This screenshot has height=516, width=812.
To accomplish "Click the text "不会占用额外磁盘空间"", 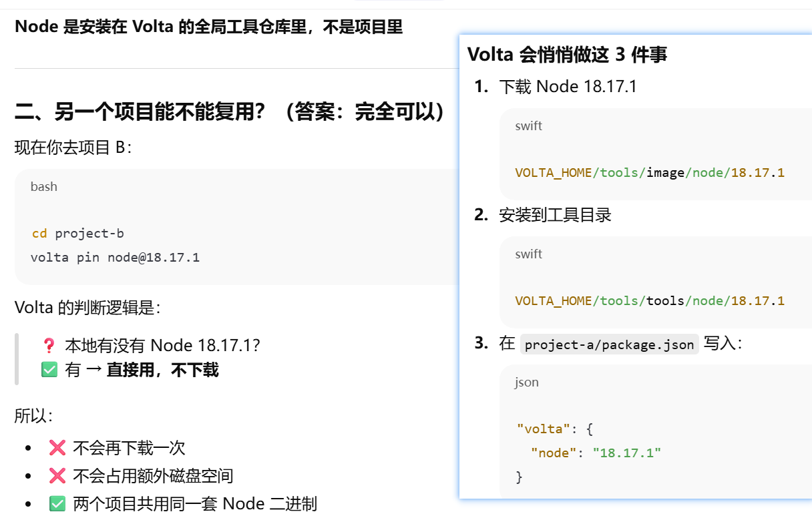I will 153,476.
